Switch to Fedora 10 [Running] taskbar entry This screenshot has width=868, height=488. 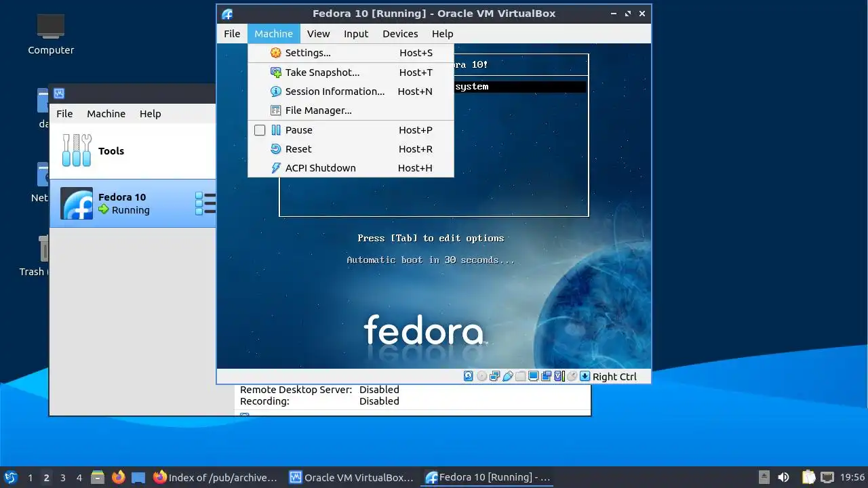click(488, 477)
